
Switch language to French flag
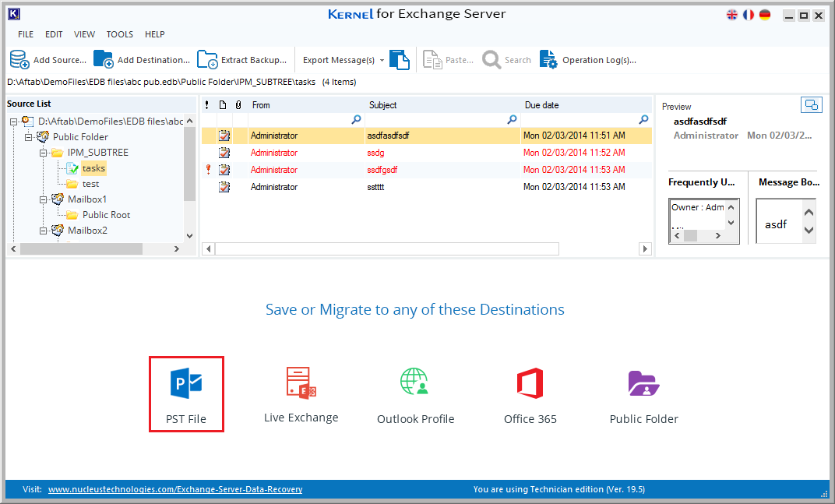click(749, 15)
